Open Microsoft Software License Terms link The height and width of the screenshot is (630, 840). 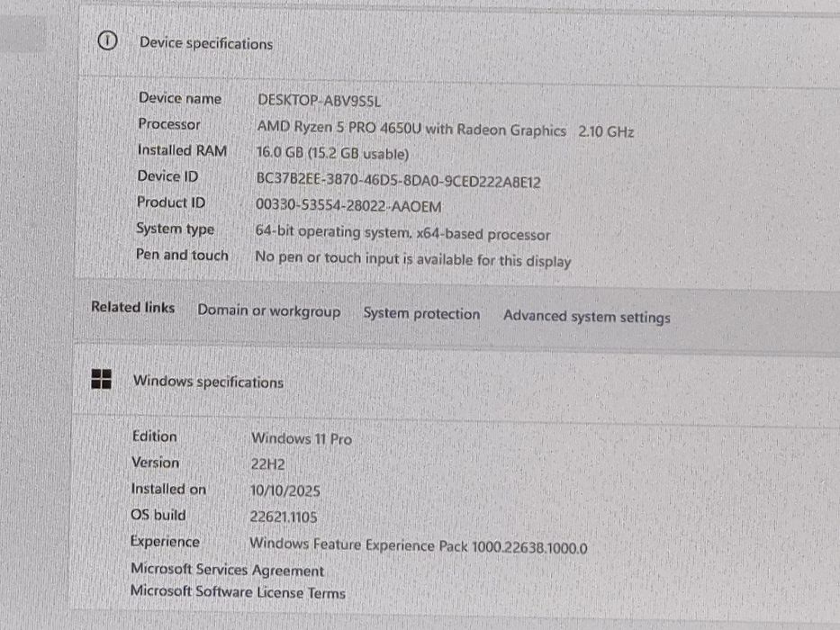238,592
